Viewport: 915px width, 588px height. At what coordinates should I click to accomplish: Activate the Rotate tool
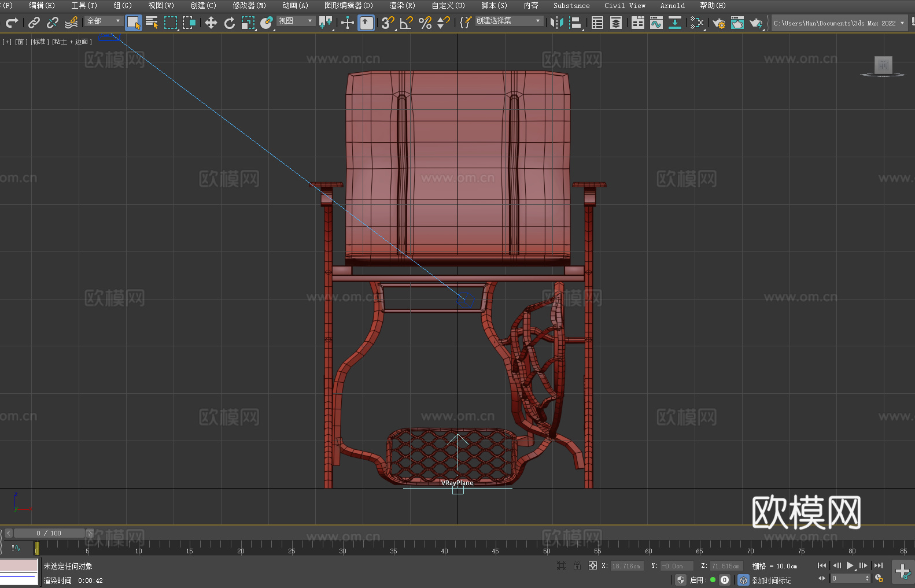pyautogui.click(x=230, y=23)
